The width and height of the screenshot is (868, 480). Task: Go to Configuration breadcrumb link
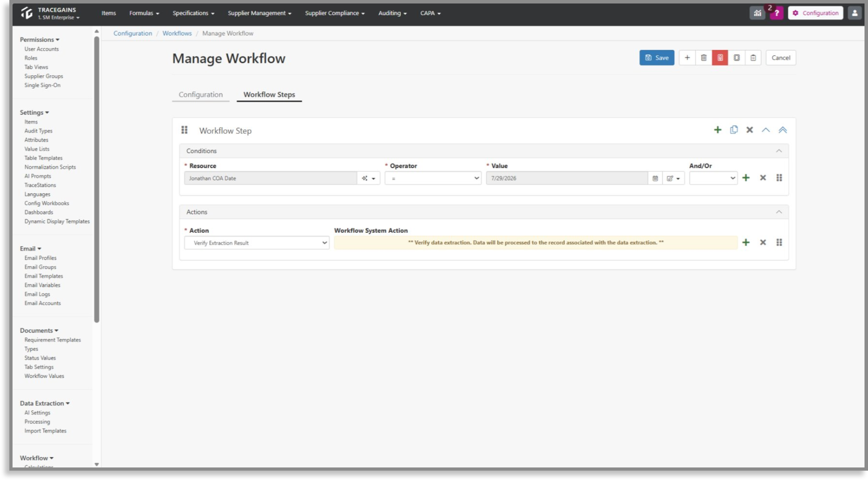click(x=133, y=33)
